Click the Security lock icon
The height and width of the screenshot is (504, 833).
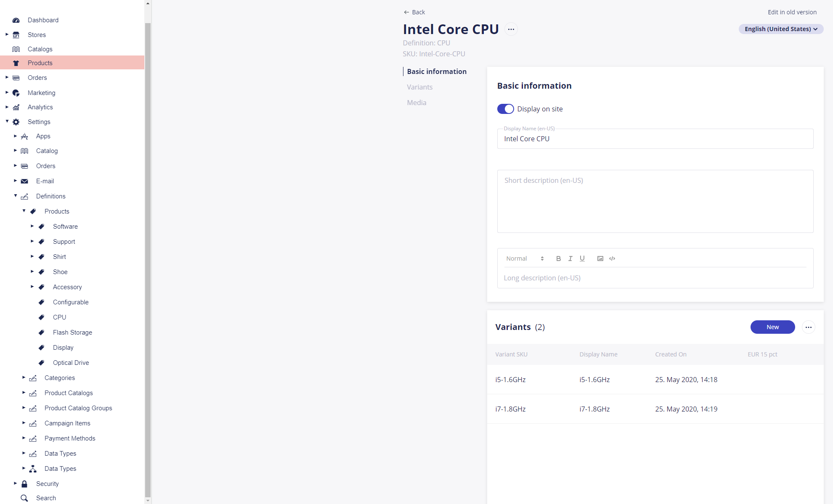[x=24, y=484]
